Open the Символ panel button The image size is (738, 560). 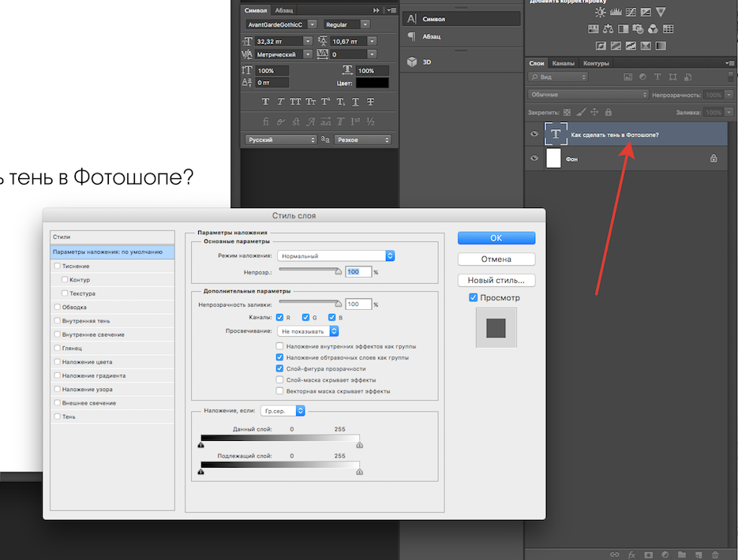tap(461, 19)
